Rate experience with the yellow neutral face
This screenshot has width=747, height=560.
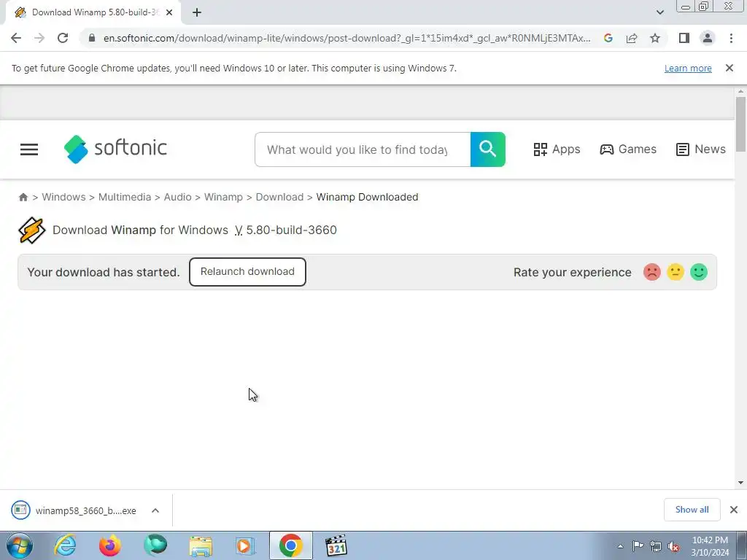pos(675,273)
